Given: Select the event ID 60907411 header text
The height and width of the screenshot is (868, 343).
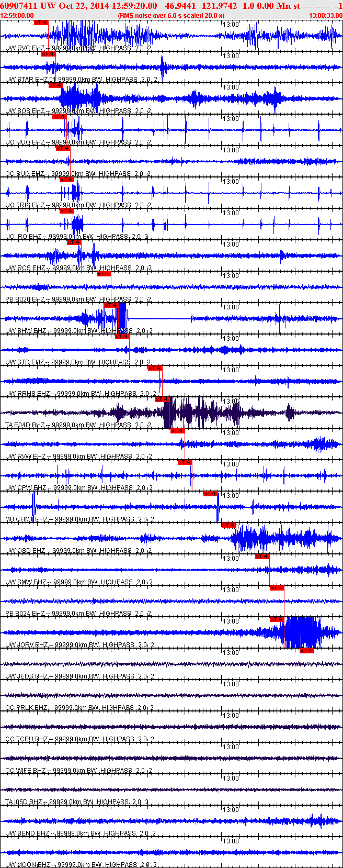Looking at the screenshot, I should coord(18,6).
